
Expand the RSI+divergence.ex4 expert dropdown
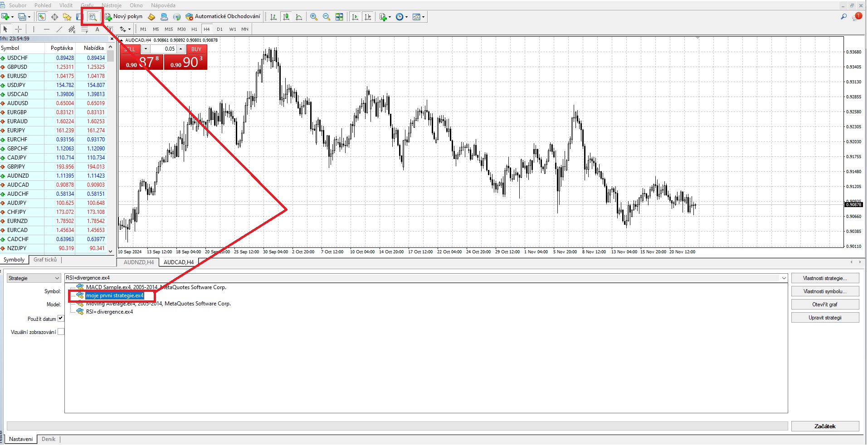[x=783, y=278]
